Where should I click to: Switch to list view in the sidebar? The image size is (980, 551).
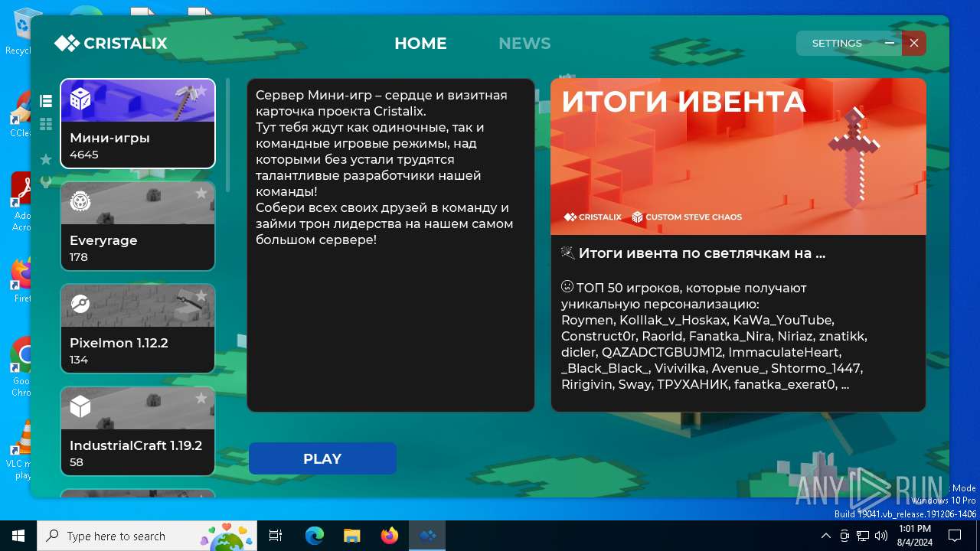[46, 100]
